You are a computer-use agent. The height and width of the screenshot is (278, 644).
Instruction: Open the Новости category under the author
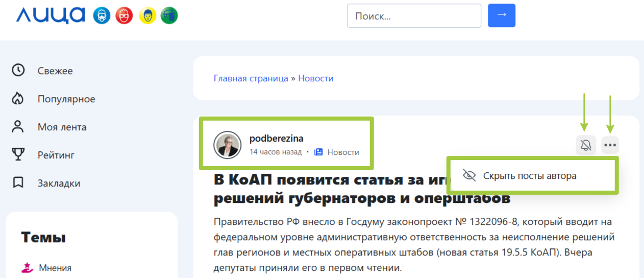click(x=343, y=152)
